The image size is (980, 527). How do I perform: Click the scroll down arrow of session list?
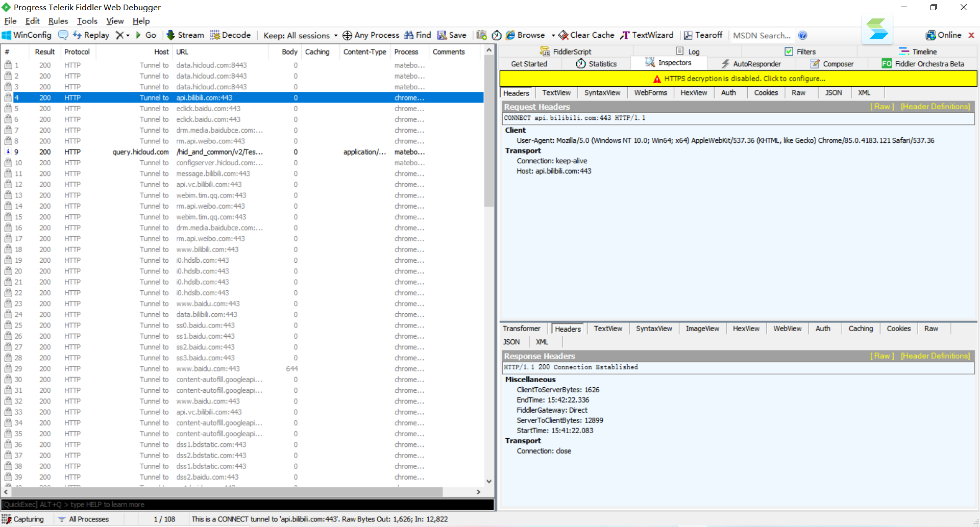(x=489, y=481)
